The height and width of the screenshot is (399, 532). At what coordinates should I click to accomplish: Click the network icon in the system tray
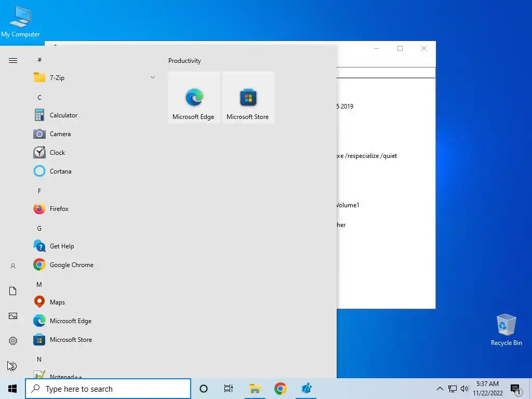coord(453,389)
